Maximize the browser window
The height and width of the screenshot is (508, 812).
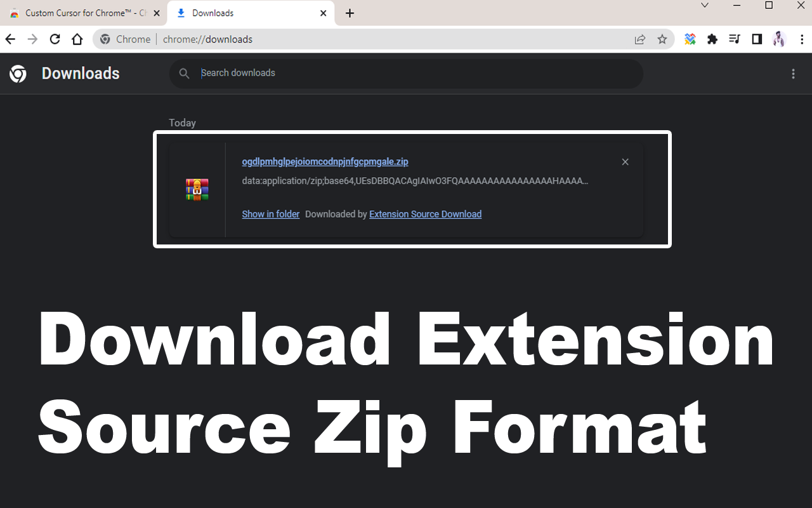click(769, 5)
